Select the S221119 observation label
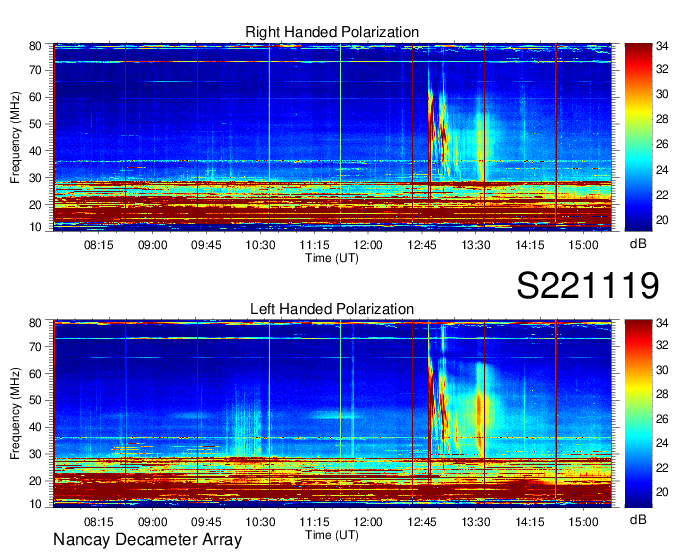680x552 pixels. point(588,286)
